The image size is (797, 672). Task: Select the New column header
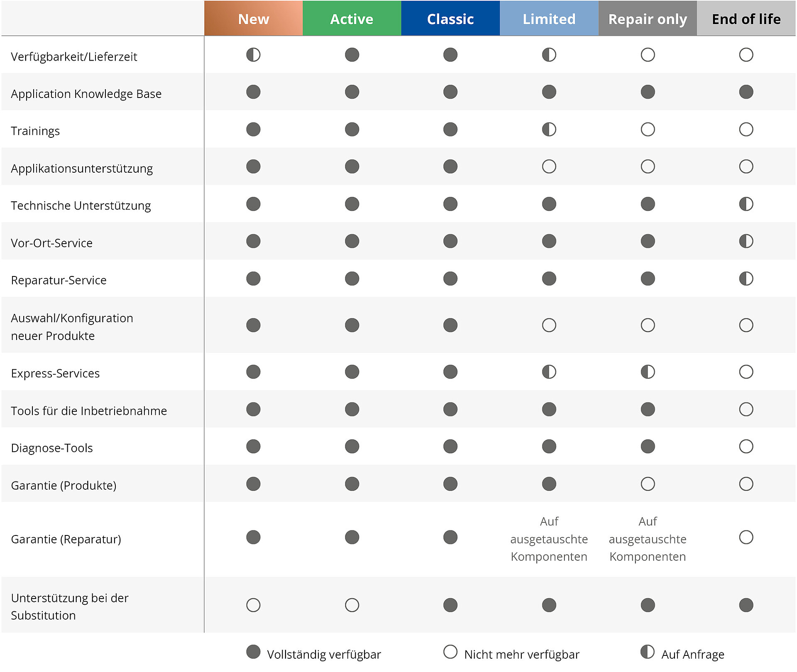(254, 19)
